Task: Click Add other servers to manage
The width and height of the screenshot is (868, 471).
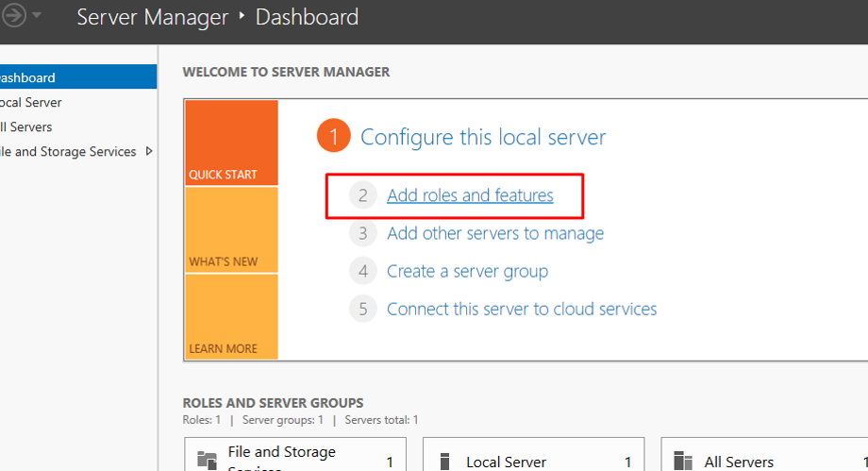Action: (x=495, y=233)
